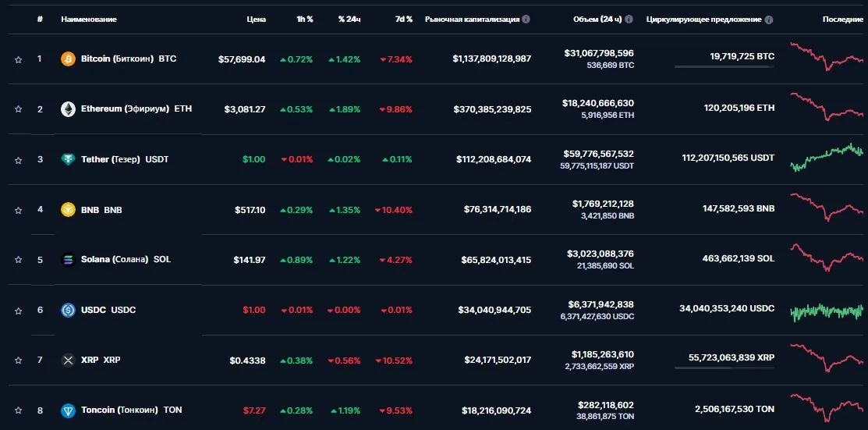Image resolution: width=868 pixels, height=430 pixels.
Task: Click the Tether USDT logo icon
Action: pyautogui.click(x=68, y=159)
